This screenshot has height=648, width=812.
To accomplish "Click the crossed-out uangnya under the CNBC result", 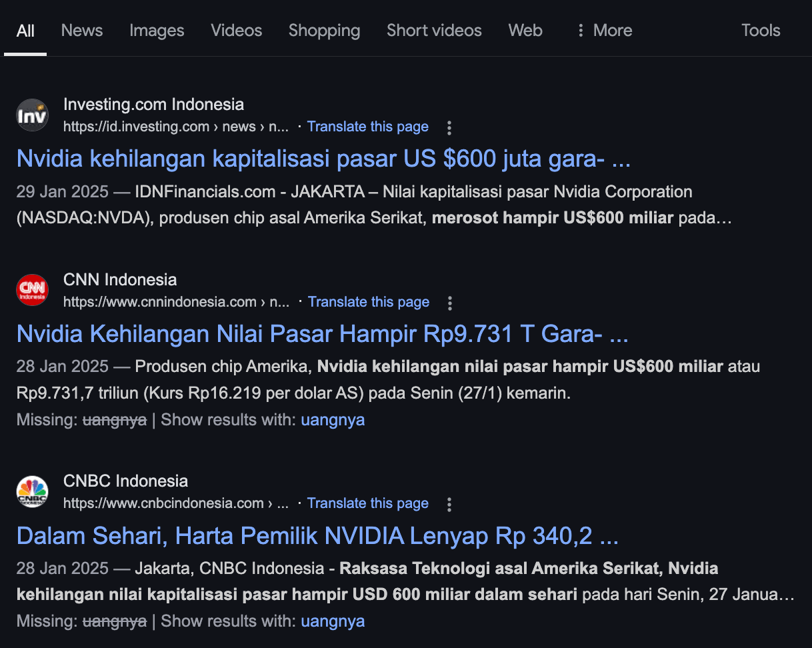I will click(115, 621).
